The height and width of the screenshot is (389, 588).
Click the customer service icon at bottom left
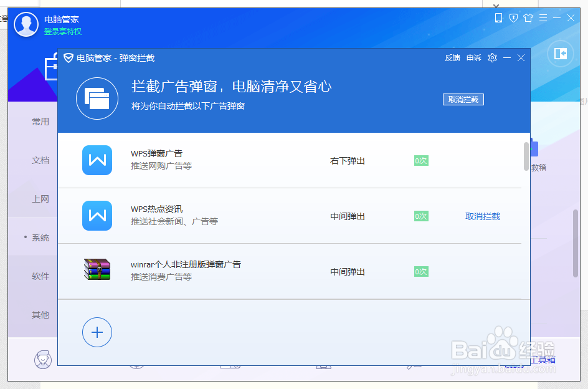click(42, 360)
